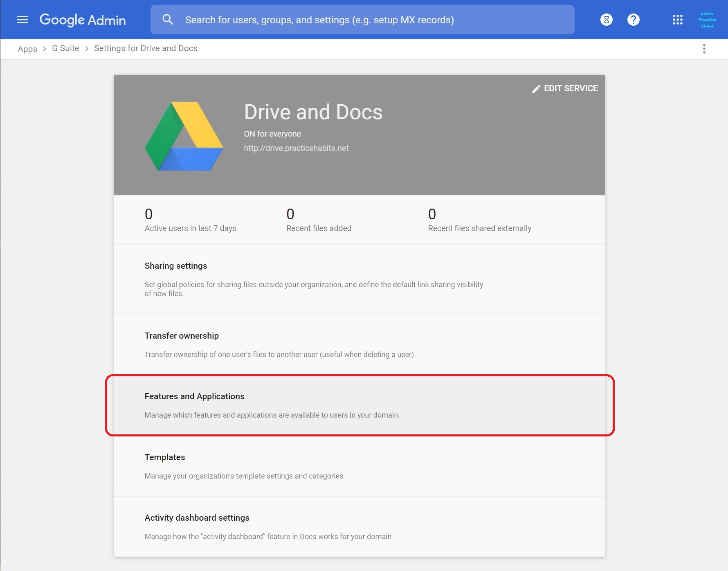This screenshot has height=571, width=728.
Task: Go to G Suite breadcrumb
Action: [x=65, y=48]
